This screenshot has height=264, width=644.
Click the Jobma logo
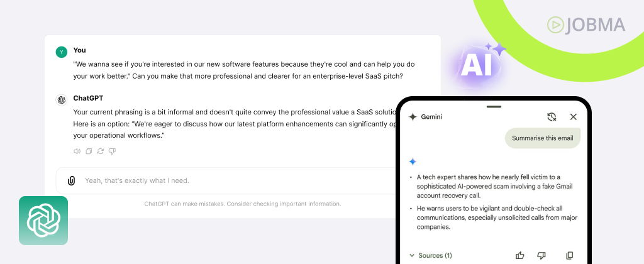[586, 25]
